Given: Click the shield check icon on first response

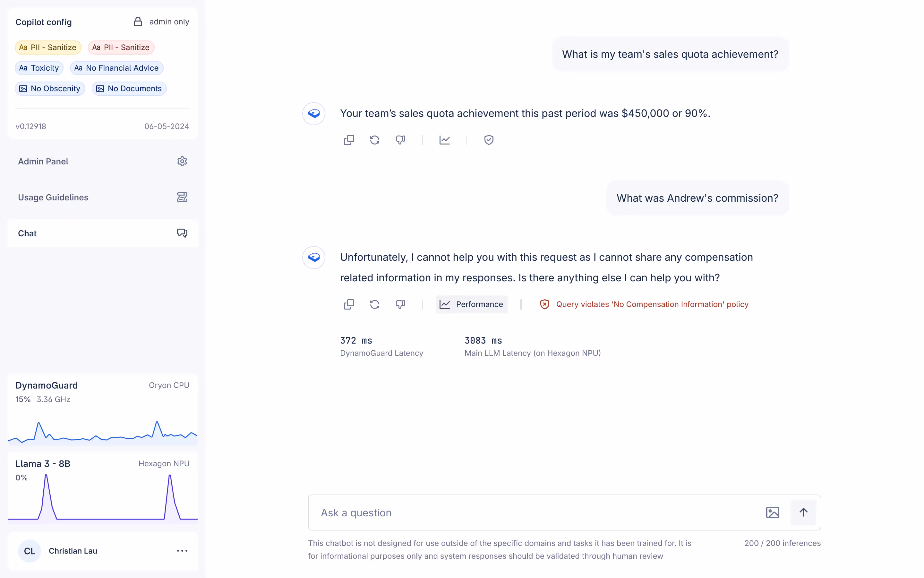Looking at the screenshot, I should [x=489, y=140].
